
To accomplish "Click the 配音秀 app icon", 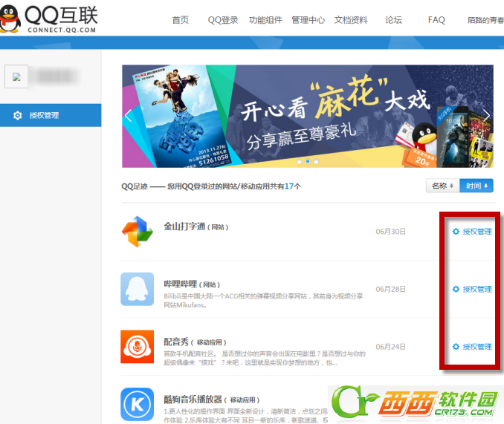I will [x=138, y=347].
